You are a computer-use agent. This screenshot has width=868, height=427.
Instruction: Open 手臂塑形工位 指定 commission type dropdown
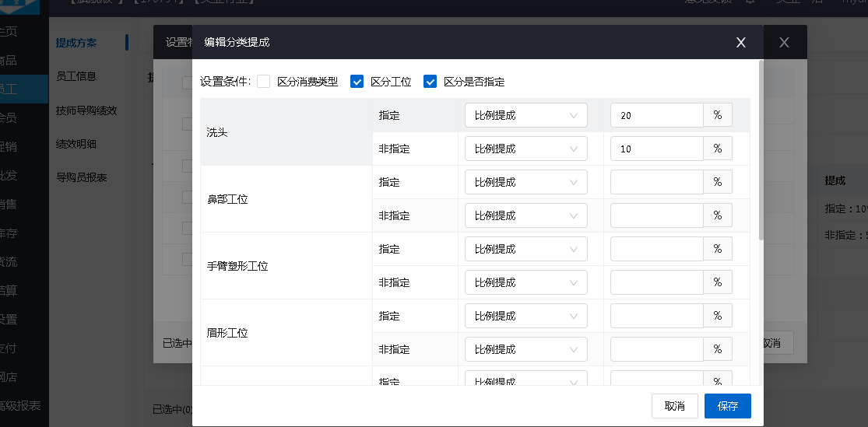pos(526,249)
